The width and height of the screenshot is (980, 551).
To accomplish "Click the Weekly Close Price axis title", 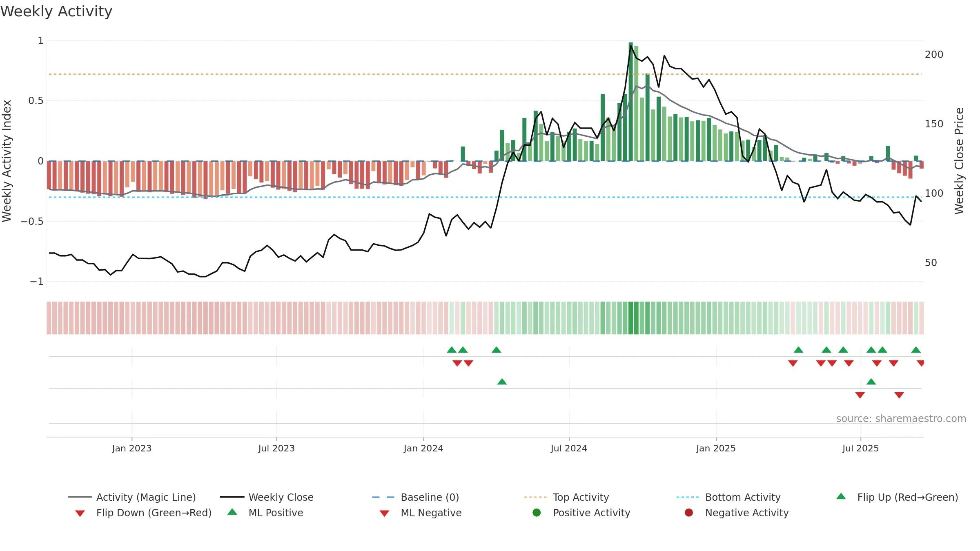I will click(959, 161).
